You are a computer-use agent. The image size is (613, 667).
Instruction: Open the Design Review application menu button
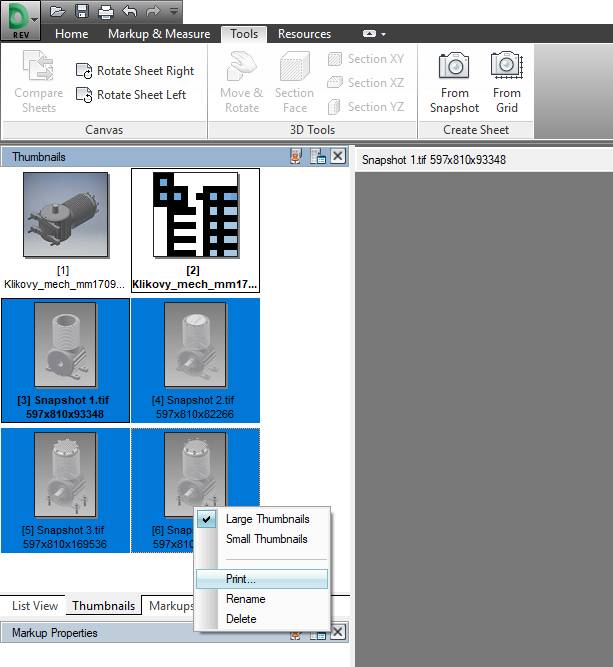coord(20,20)
